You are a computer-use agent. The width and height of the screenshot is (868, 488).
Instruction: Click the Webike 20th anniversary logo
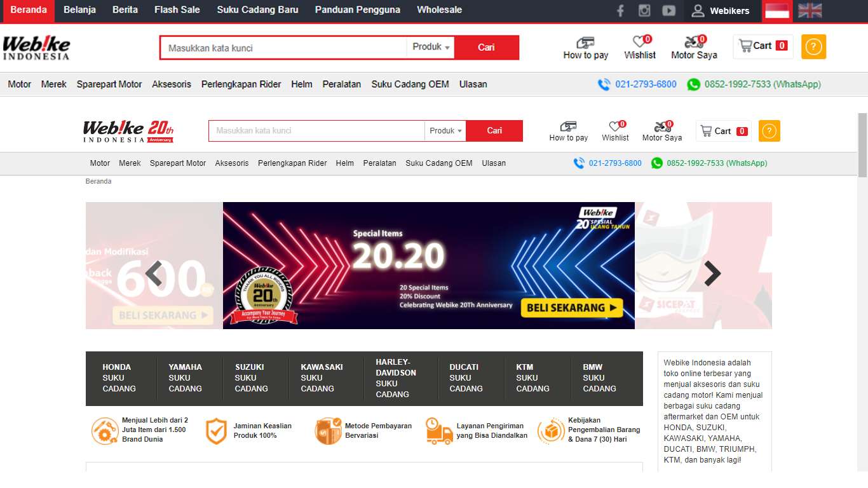tap(128, 131)
